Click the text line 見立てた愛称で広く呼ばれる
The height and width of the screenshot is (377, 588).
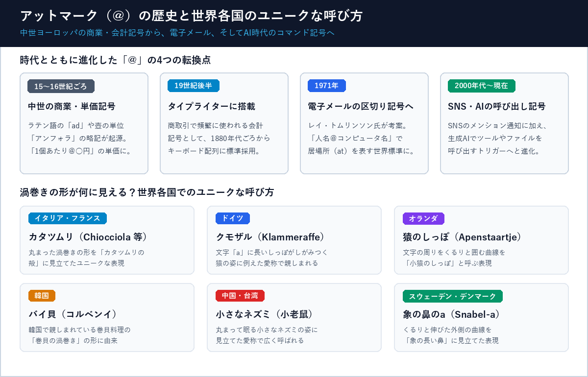[x=260, y=341]
